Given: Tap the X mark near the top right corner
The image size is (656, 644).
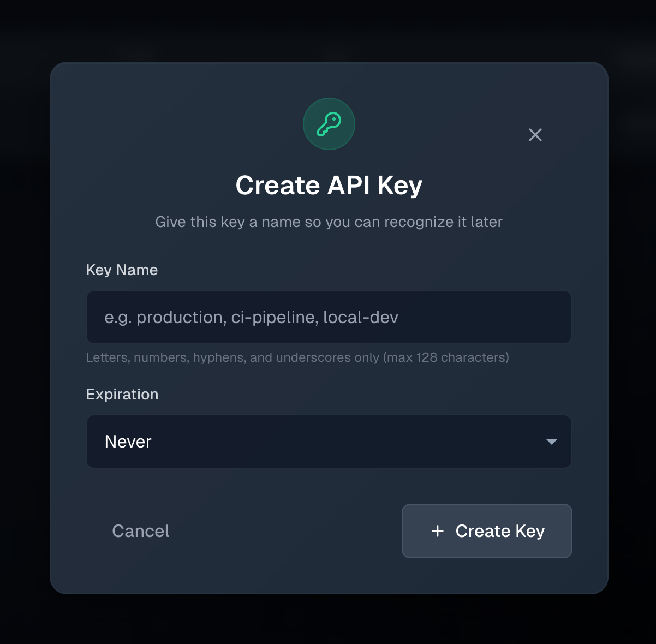Looking at the screenshot, I should tap(535, 135).
